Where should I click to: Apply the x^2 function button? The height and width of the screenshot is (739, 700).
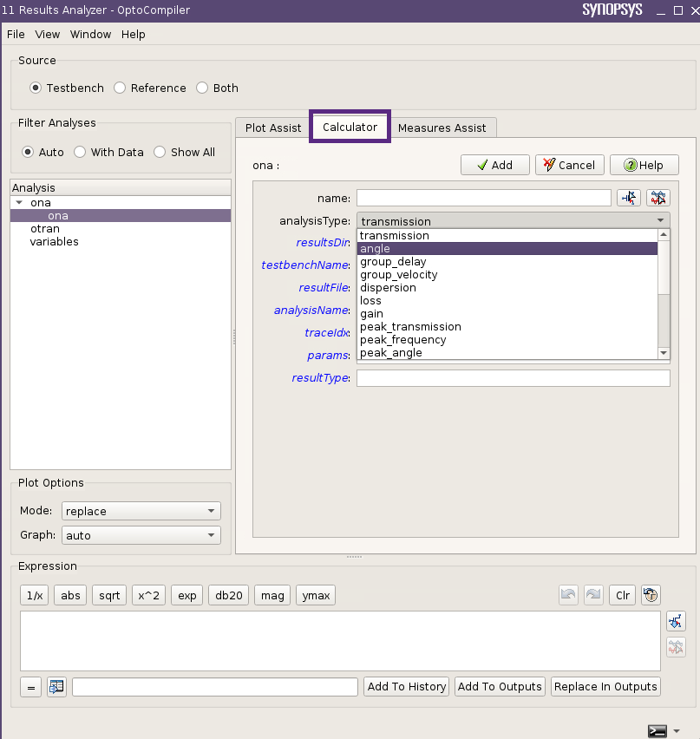148,595
